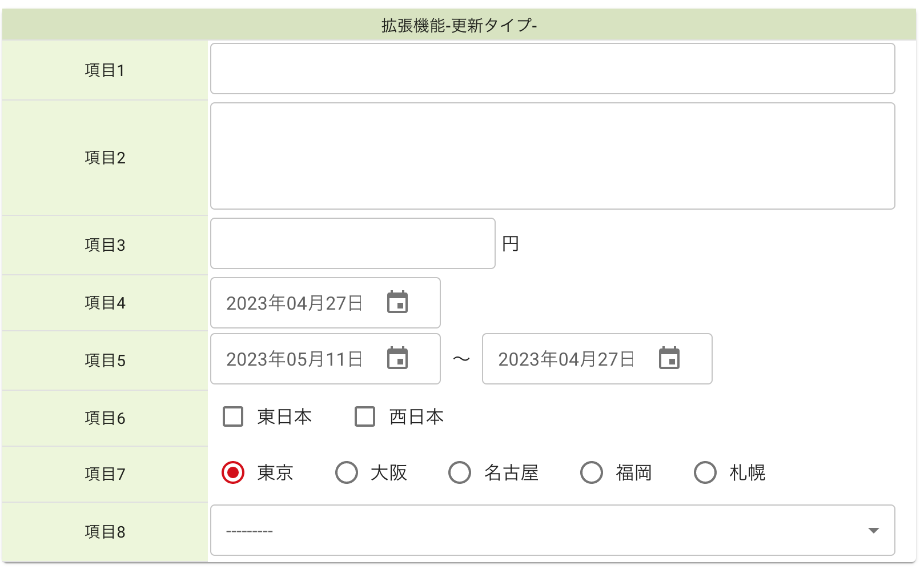Viewport: 924px width, 569px height.
Task: Select the 大阪 radio option
Action: click(347, 472)
